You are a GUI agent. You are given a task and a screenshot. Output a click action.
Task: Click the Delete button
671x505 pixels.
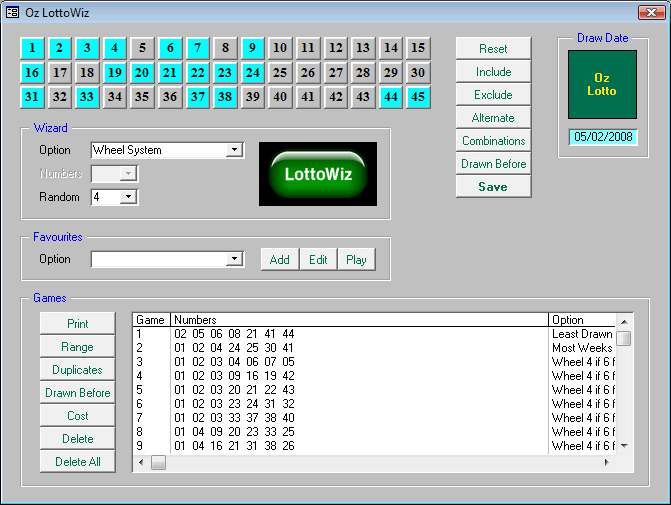(x=77, y=439)
